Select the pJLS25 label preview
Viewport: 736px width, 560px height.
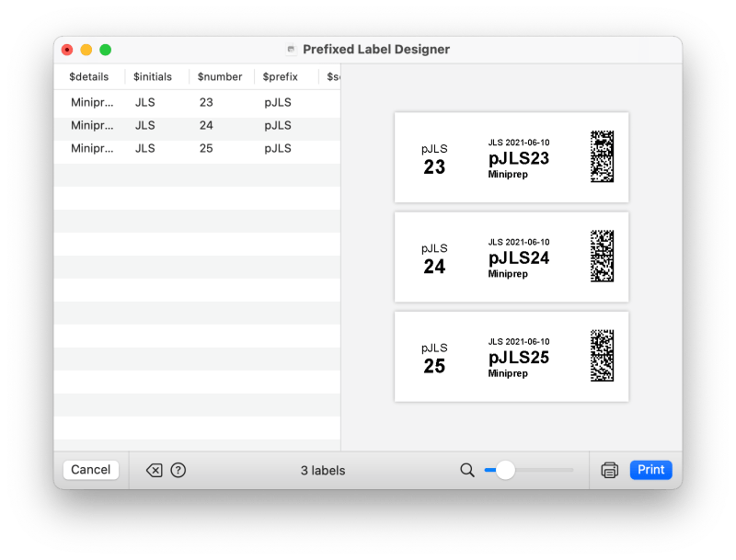coord(511,358)
